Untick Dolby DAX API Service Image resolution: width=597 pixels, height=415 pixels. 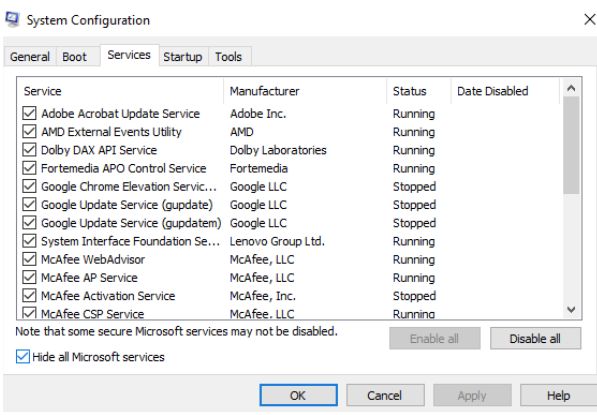(x=29, y=150)
